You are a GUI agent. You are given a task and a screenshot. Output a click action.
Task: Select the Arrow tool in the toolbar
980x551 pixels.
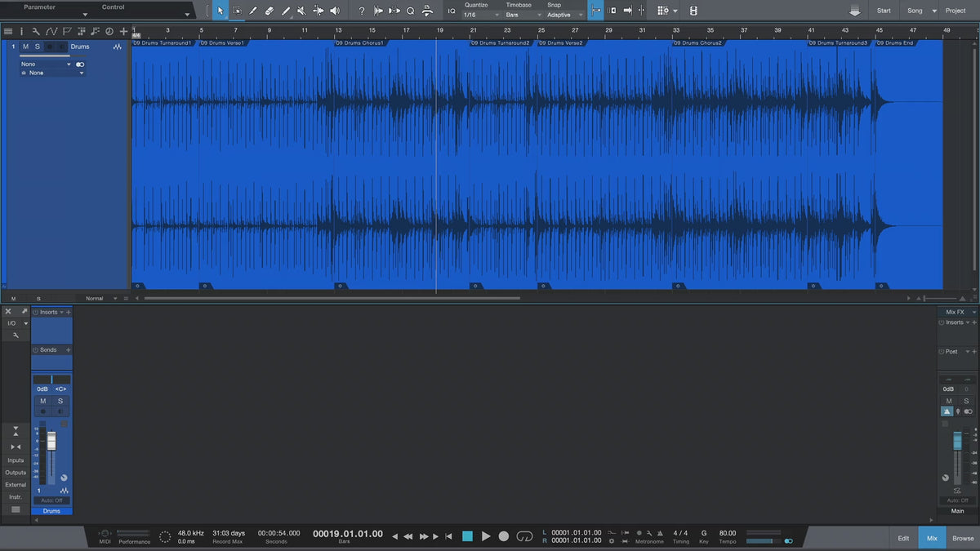220,11
